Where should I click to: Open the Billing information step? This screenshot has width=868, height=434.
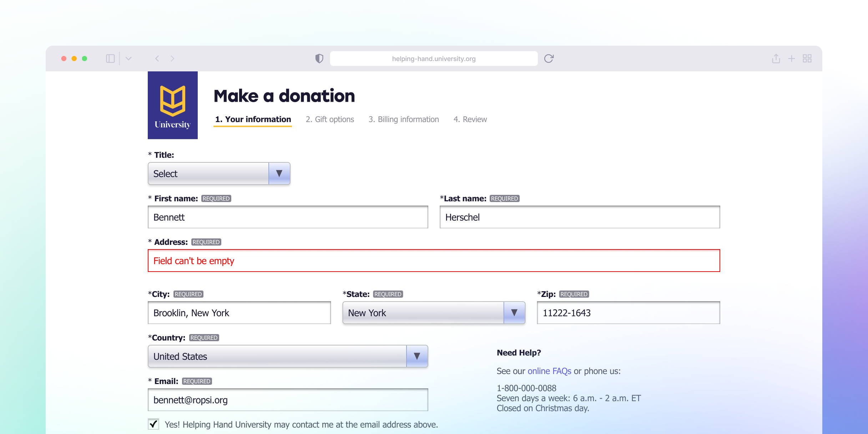(x=403, y=119)
